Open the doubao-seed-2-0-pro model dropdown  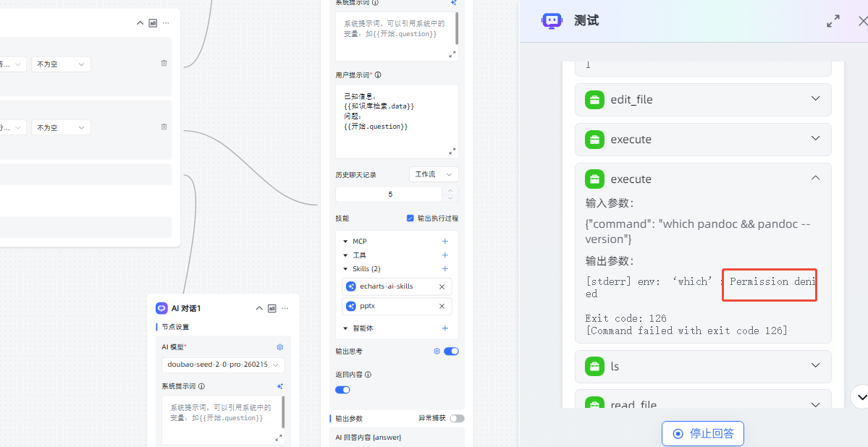[223, 365]
